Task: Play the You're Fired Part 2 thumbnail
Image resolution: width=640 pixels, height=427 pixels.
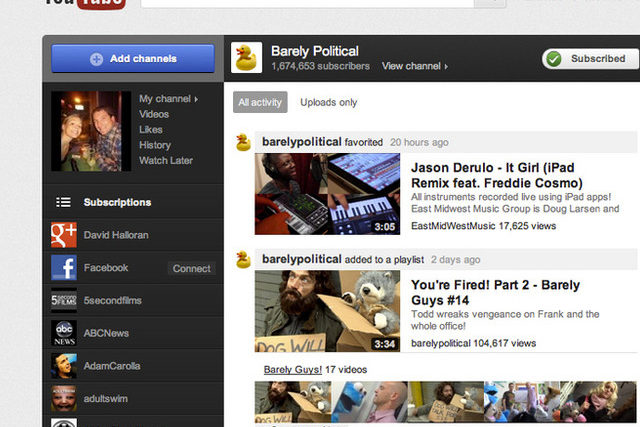Action: click(327, 311)
